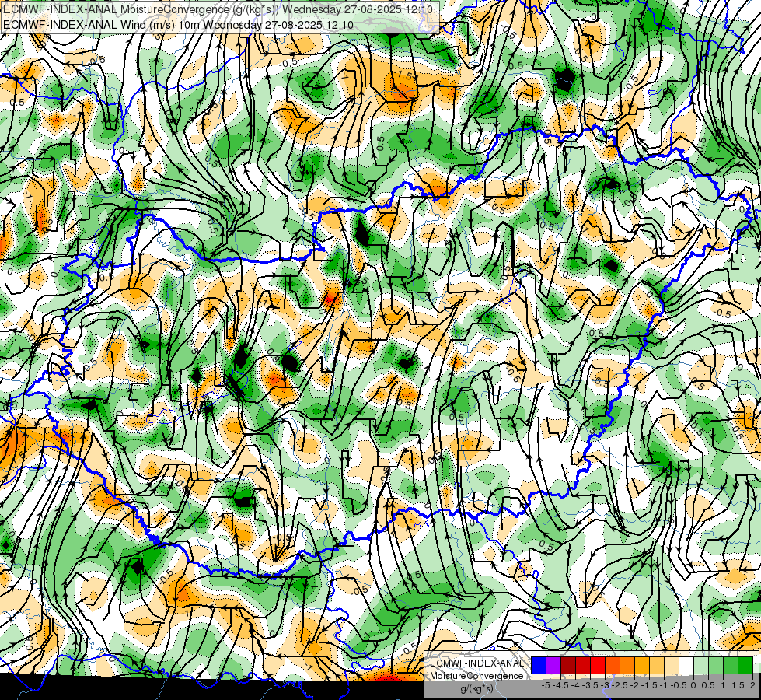761x700 pixels.
Task: Click the Wind 10m title line
Action: point(178,24)
